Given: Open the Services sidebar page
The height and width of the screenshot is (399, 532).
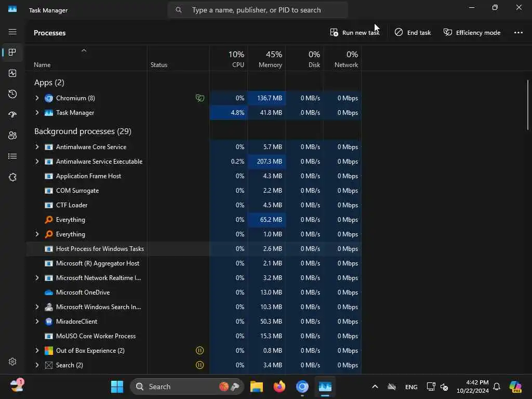Looking at the screenshot, I should 12,177.
